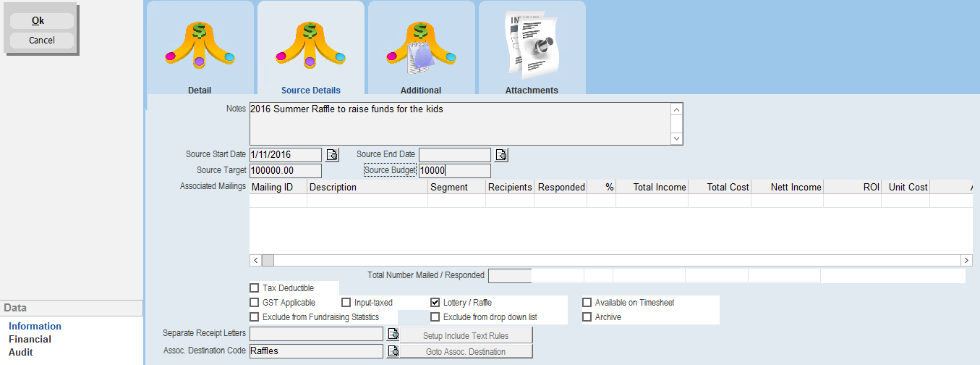
Task: Tick Exclude from drop down list checkbox
Action: click(435, 317)
